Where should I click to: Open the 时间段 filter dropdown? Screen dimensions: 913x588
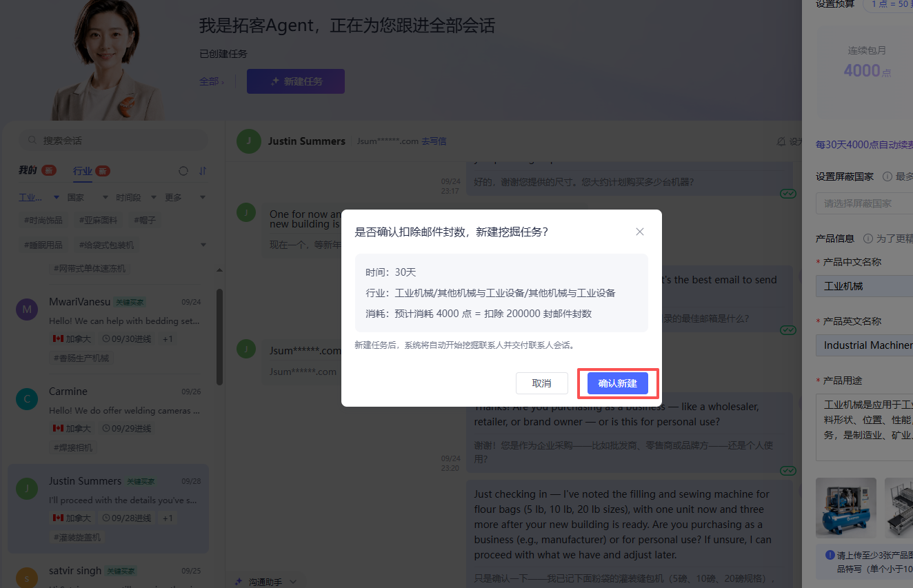137,197
